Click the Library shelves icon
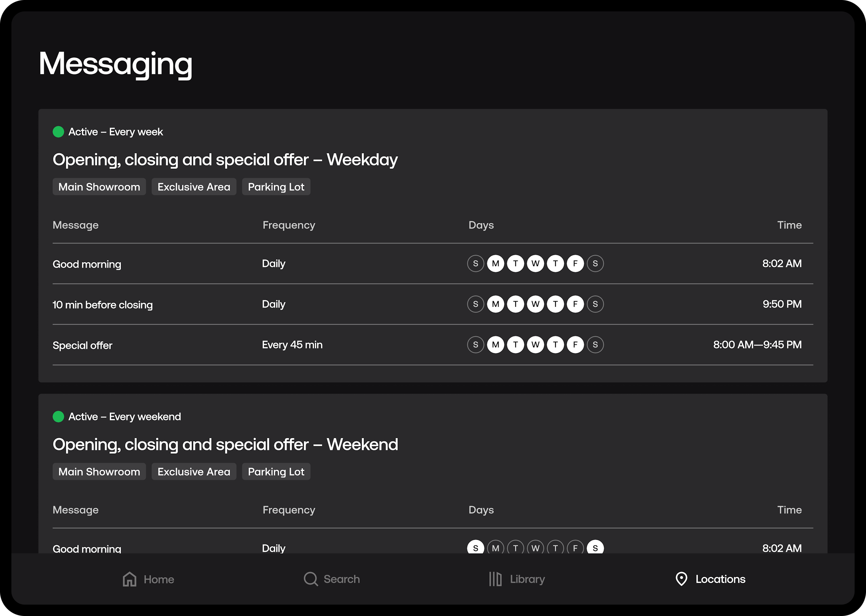 click(x=495, y=579)
